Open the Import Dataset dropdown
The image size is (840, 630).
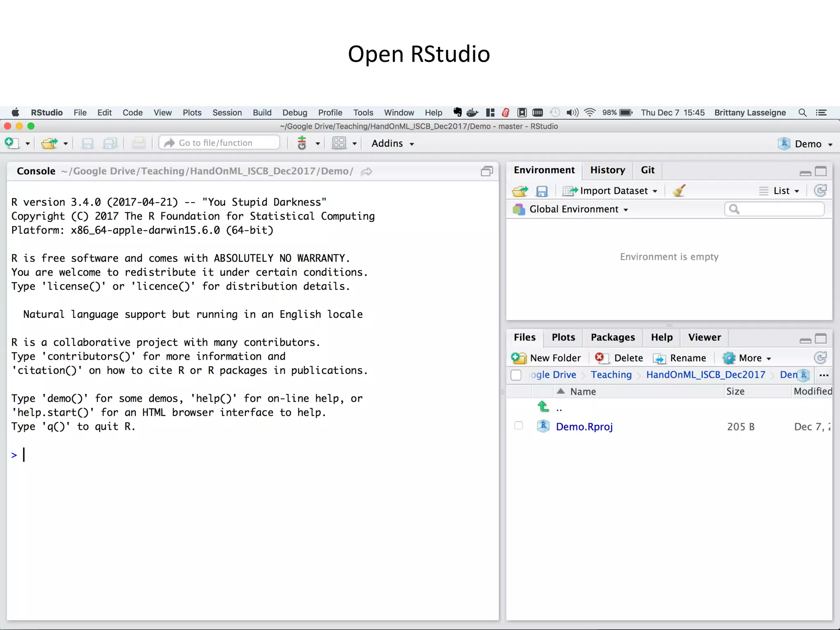(610, 191)
